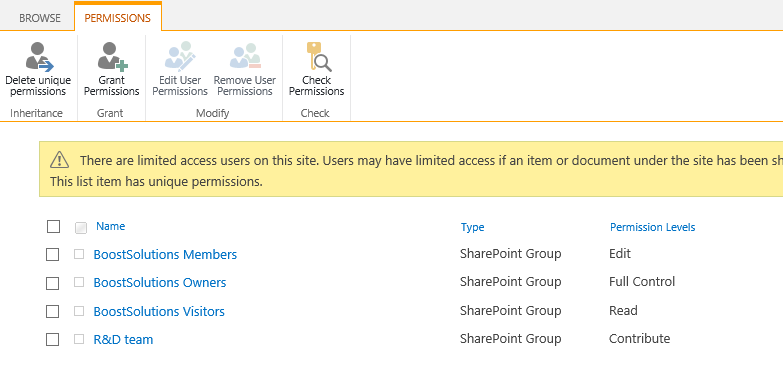Sort by the Type column header
The width and height of the screenshot is (783, 377).
coord(472,227)
